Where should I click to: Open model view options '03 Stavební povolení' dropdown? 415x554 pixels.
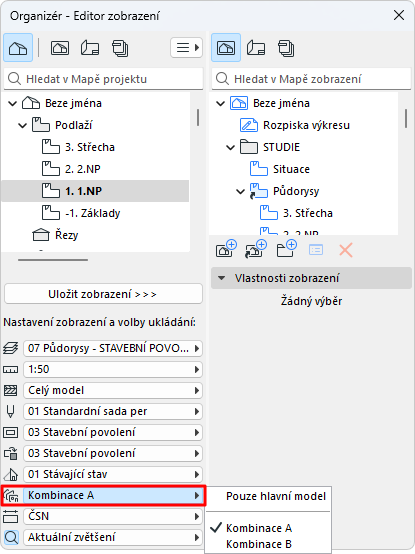[x=113, y=432]
